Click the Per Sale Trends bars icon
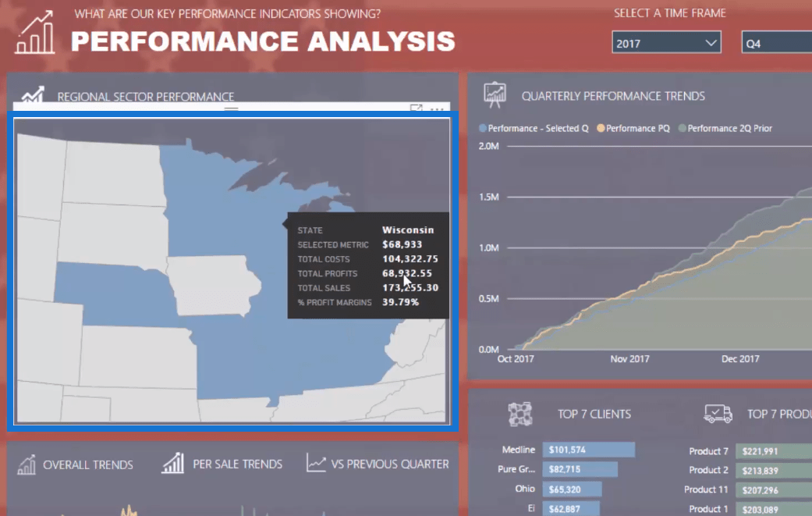 [172, 463]
